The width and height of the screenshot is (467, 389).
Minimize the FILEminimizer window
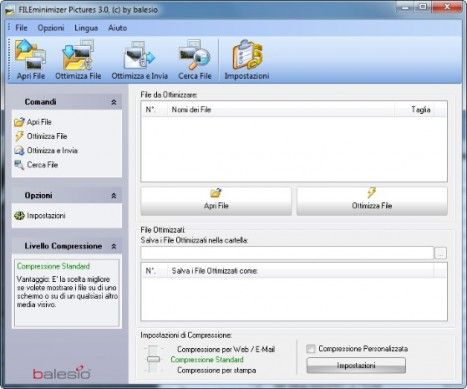click(405, 7)
